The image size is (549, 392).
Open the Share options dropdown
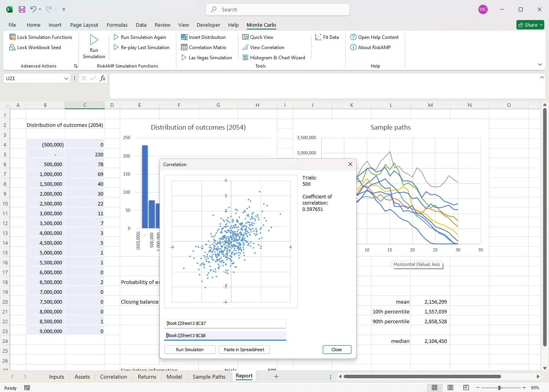(x=541, y=25)
